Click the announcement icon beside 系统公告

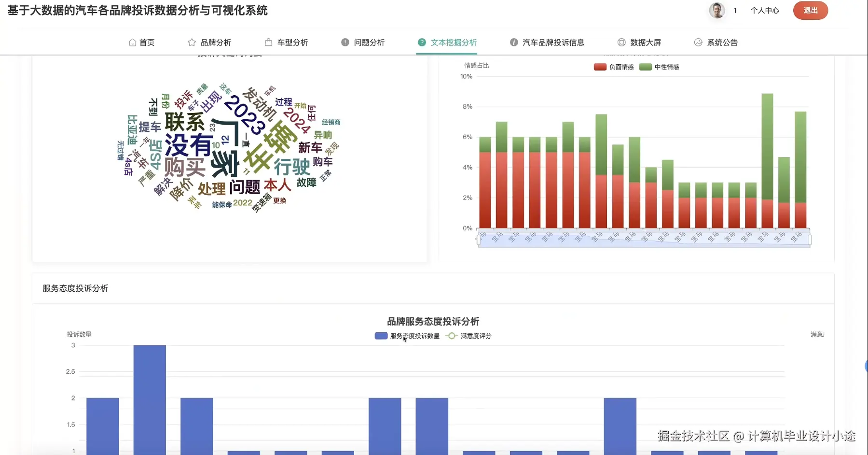tap(699, 42)
